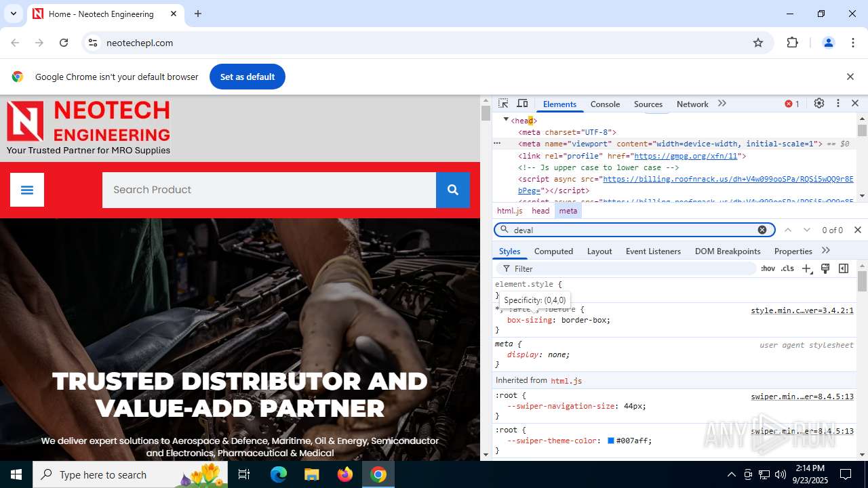Collapse the head element tree node
The image size is (868, 488).
click(506, 120)
